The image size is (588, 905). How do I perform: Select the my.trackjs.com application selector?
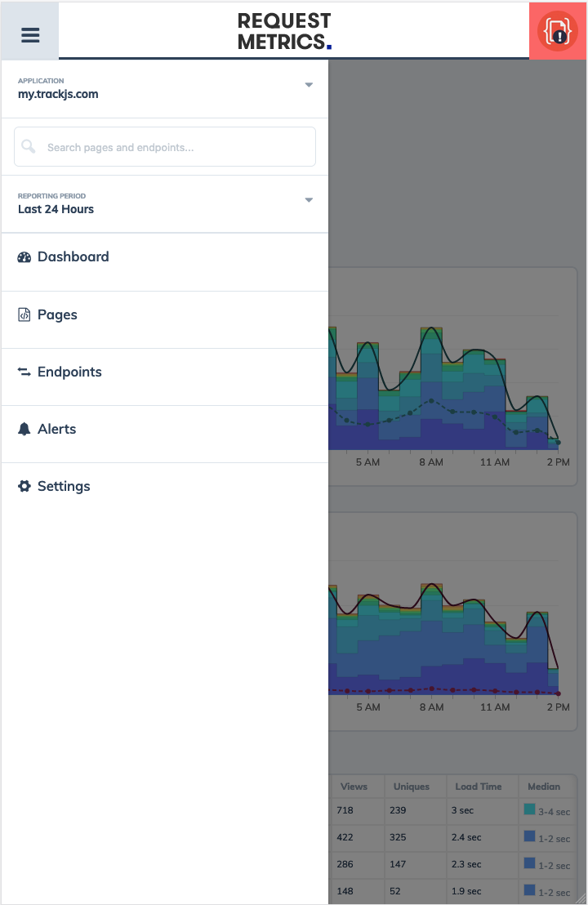(165, 89)
